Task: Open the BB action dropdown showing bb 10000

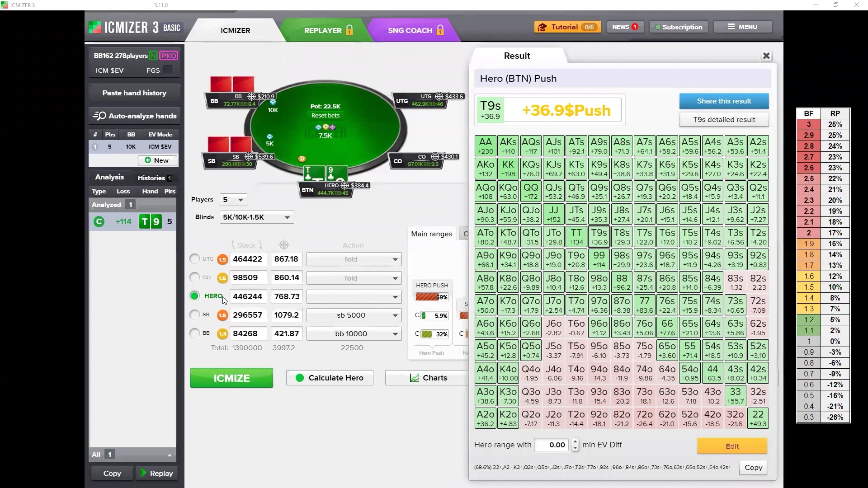Action: click(353, 333)
